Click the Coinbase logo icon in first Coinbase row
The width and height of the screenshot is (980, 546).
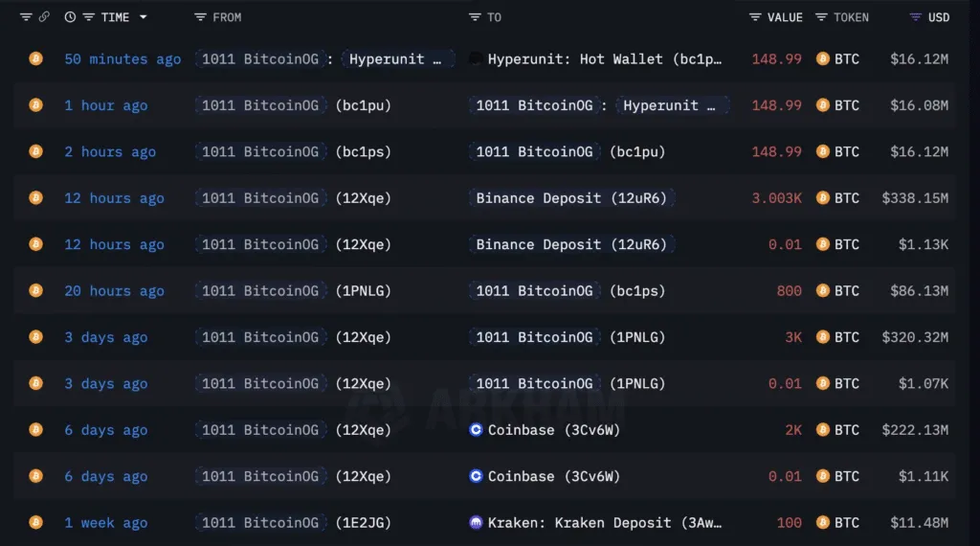click(477, 430)
